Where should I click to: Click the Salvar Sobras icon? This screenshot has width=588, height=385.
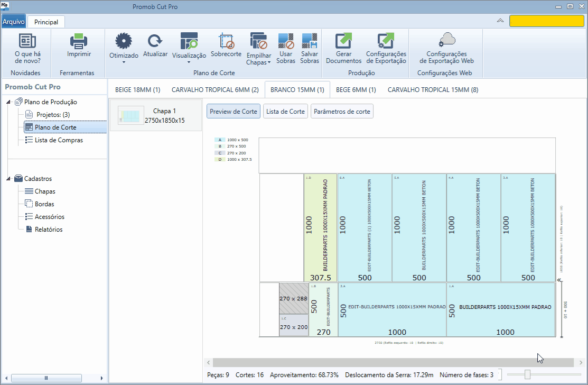pyautogui.click(x=310, y=41)
